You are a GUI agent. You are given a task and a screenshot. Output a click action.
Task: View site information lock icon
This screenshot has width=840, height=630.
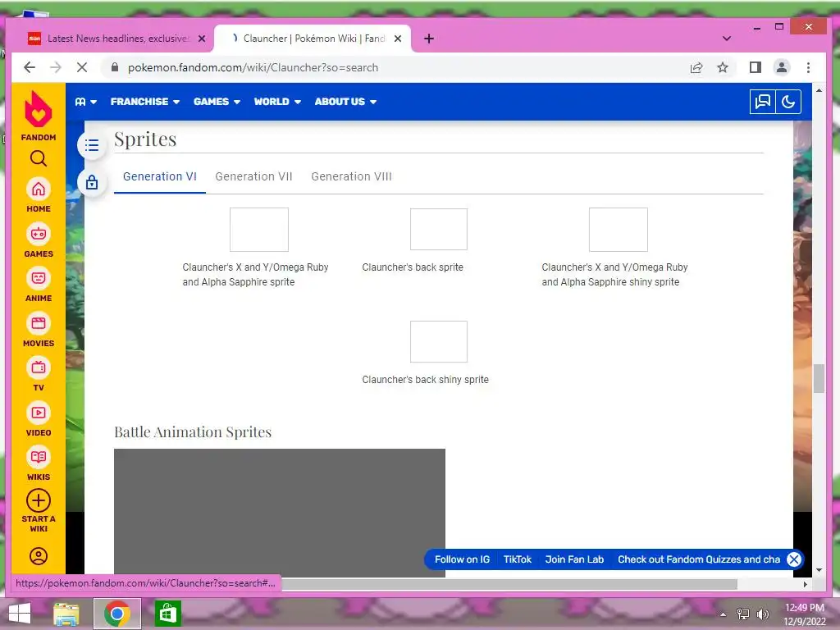click(114, 67)
